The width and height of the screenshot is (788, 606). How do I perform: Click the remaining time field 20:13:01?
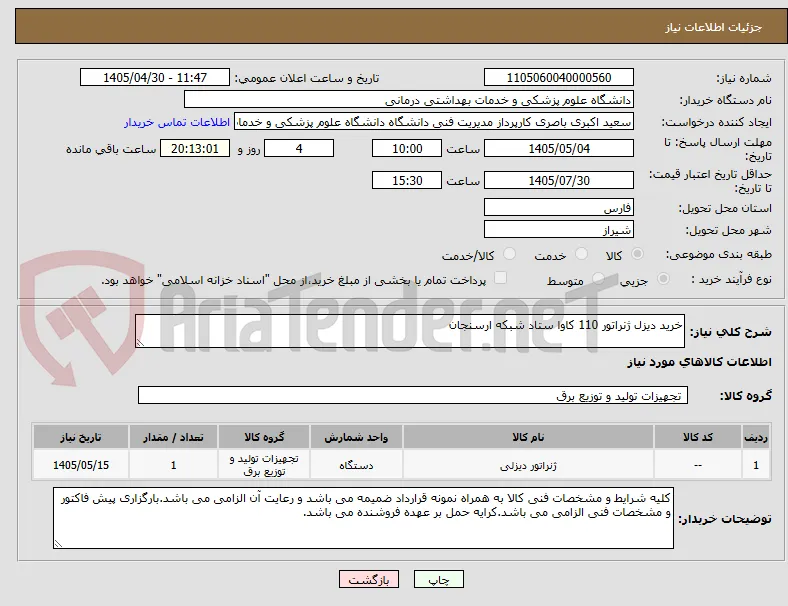pos(195,149)
